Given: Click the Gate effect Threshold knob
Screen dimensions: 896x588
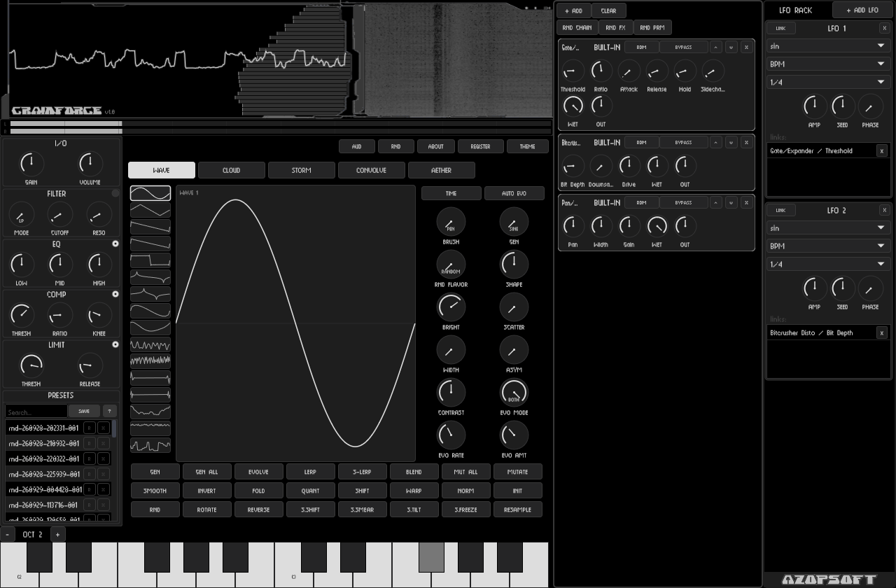Looking at the screenshot, I should 573,71.
